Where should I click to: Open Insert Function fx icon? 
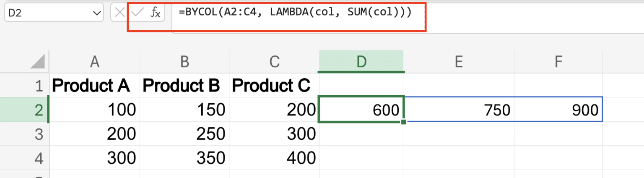[155, 13]
